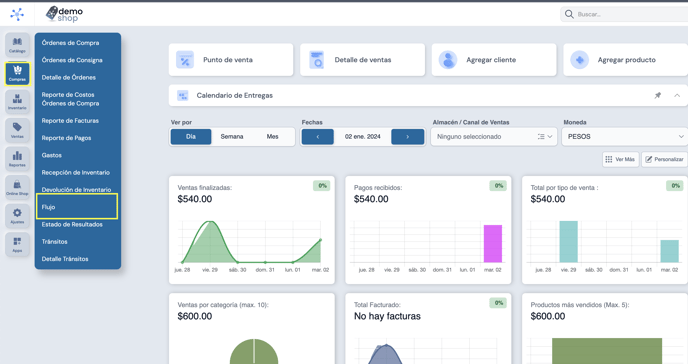Click the demo shop logo

coord(64,14)
